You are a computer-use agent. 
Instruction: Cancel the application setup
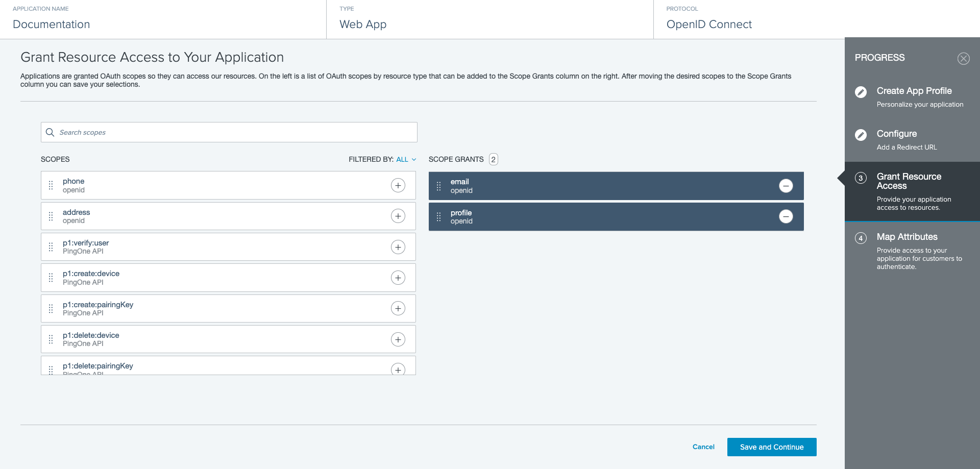tap(703, 447)
